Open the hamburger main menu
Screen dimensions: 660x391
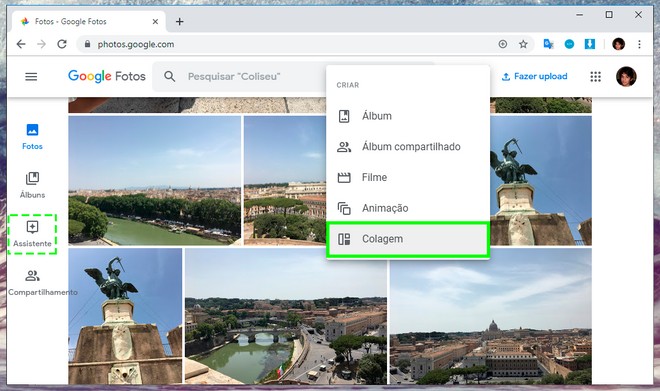[x=31, y=77]
